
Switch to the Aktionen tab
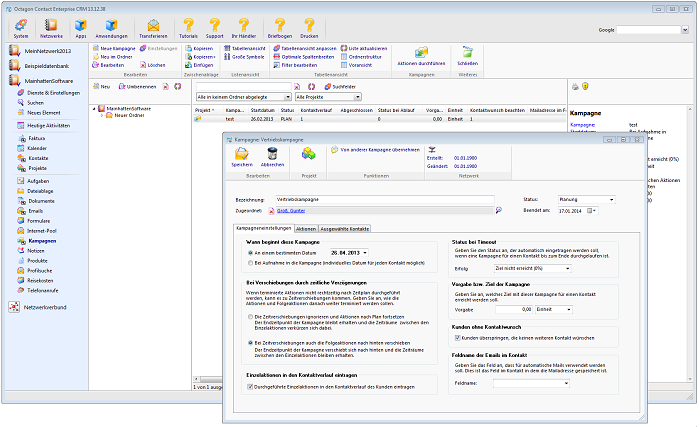306,229
